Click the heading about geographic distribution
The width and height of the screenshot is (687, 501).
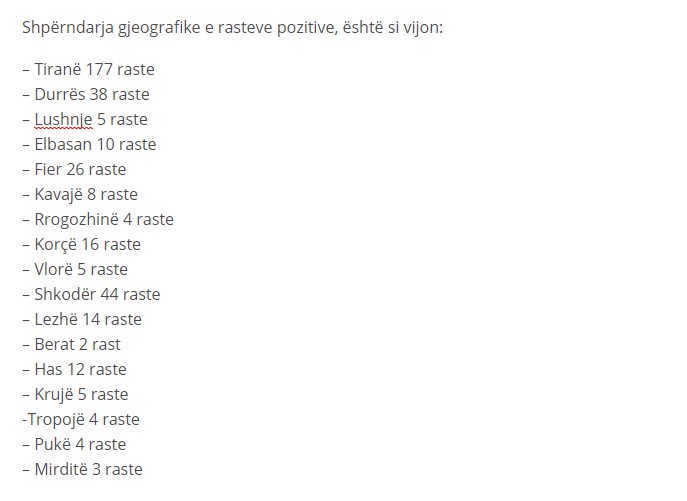click(233, 28)
